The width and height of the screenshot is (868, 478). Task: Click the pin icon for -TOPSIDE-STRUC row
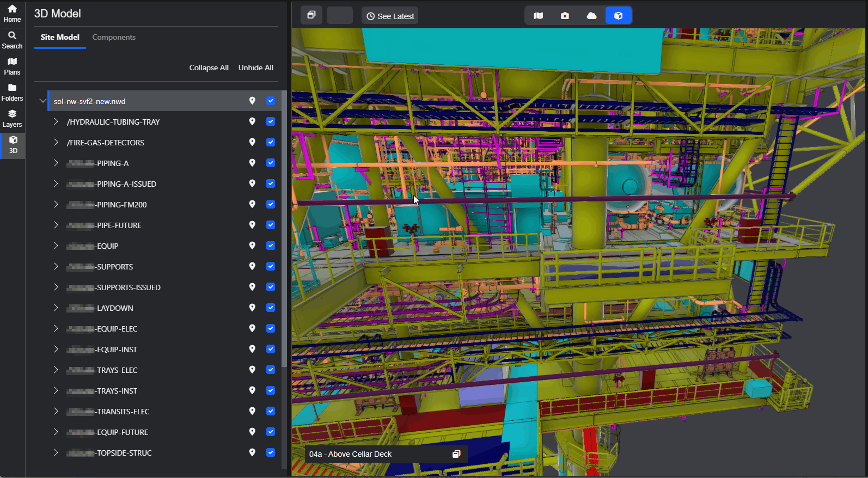pyautogui.click(x=252, y=452)
